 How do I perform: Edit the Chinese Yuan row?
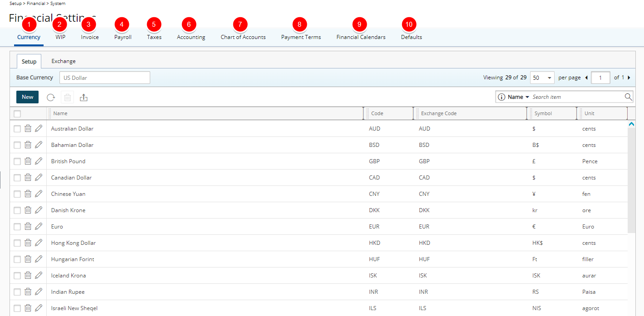point(39,194)
